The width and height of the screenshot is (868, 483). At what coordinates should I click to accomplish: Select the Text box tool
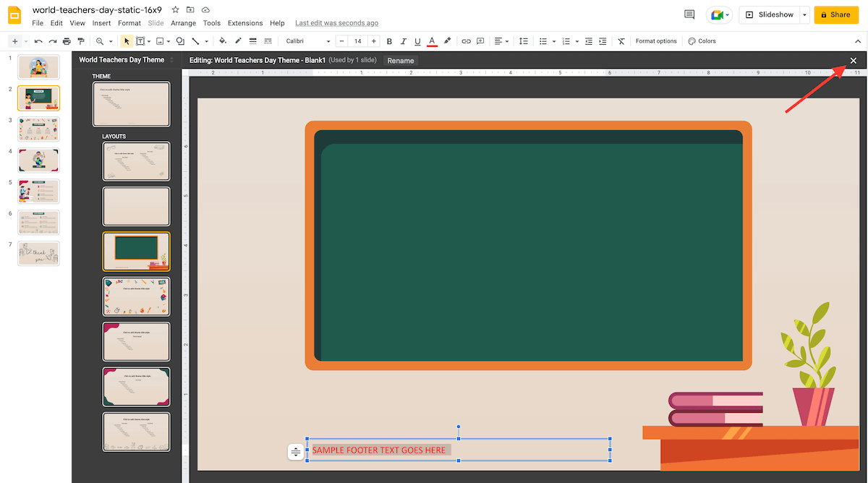click(140, 41)
